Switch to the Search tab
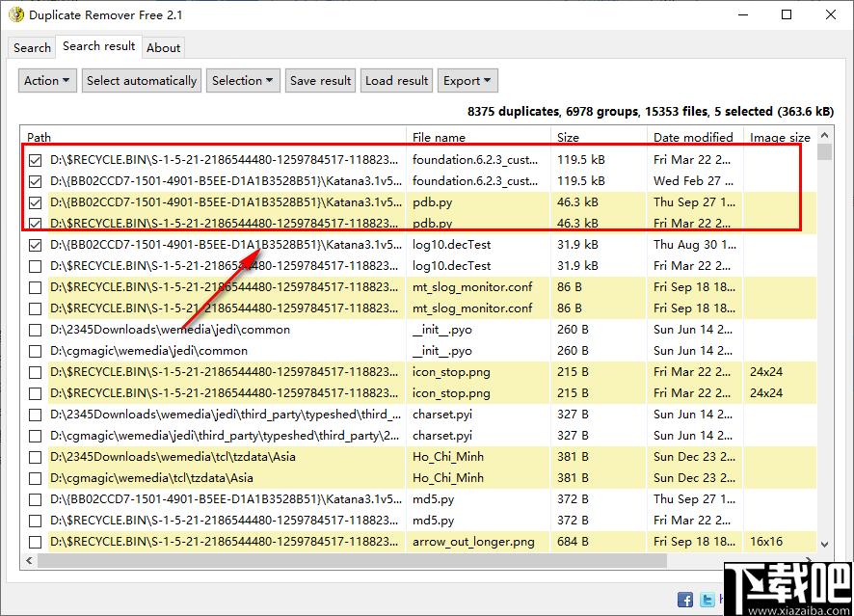This screenshot has height=616, width=854. click(x=32, y=48)
